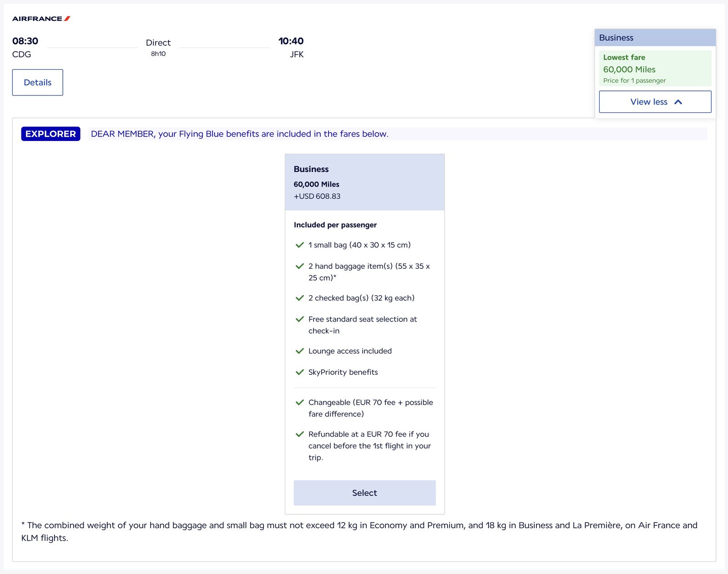Click checkmark beside 2 checked bags
The width and height of the screenshot is (728, 574).
coord(299,298)
